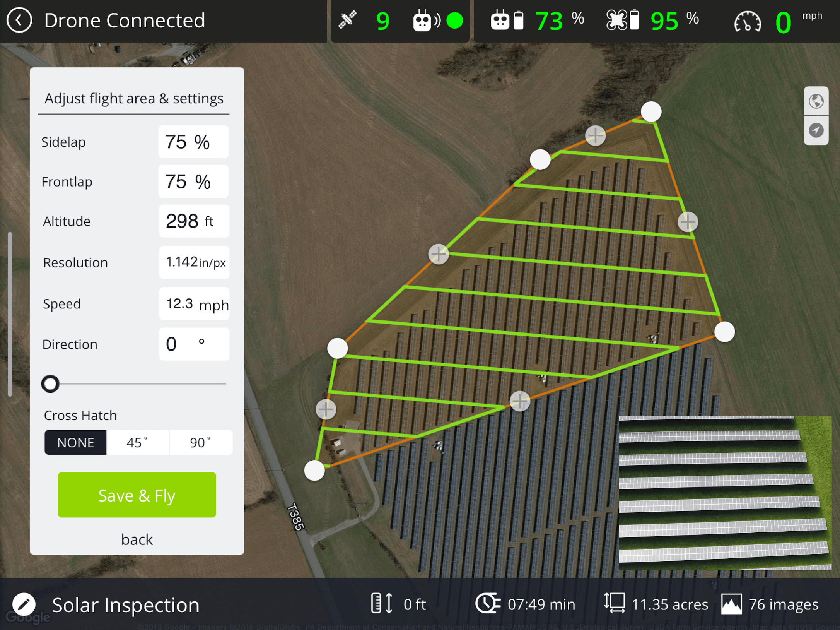The image size is (840, 630).
Task: Select the topmost white corner vertex
Action: [x=651, y=112]
